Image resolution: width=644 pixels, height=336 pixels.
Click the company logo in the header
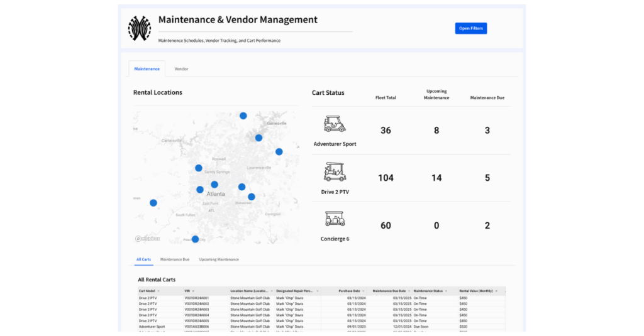(x=139, y=28)
